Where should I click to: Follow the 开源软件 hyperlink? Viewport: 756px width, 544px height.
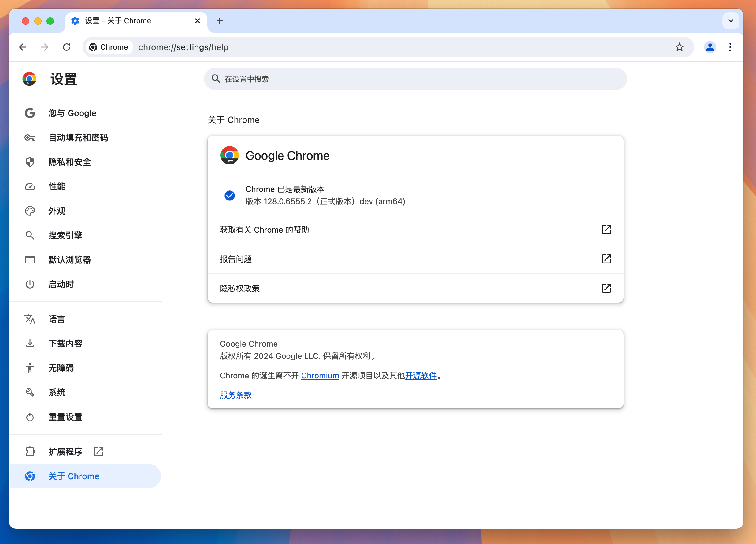pyautogui.click(x=421, y=375)
